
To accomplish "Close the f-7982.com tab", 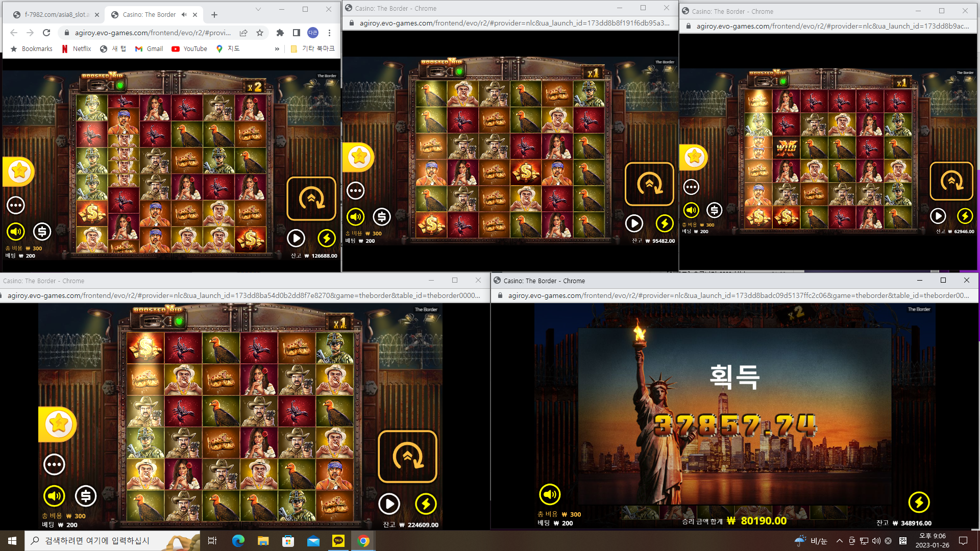I will click(x=97, y=15).
